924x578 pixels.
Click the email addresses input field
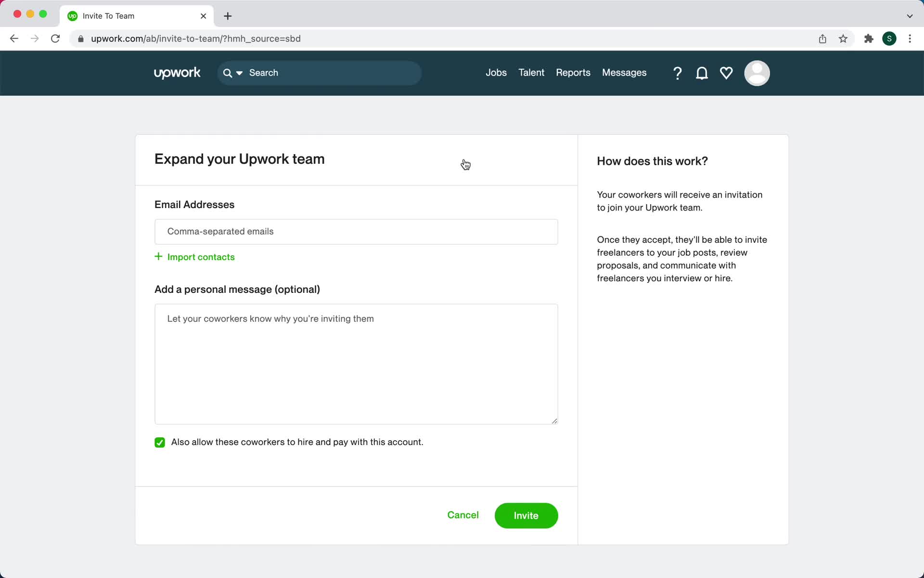pos(356,231)
